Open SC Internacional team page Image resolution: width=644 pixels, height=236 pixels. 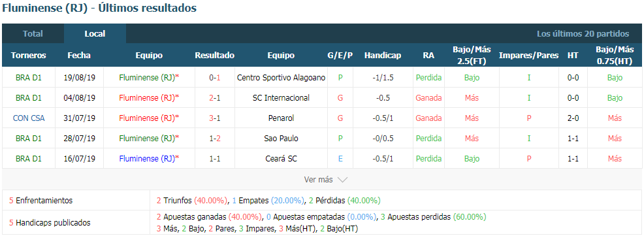coord(282,98)
